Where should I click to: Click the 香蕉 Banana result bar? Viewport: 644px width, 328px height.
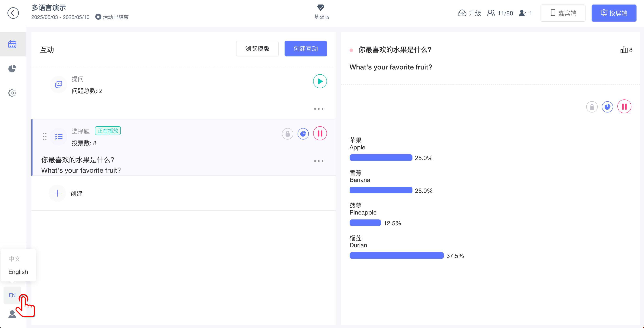click(x=381, y=190)
